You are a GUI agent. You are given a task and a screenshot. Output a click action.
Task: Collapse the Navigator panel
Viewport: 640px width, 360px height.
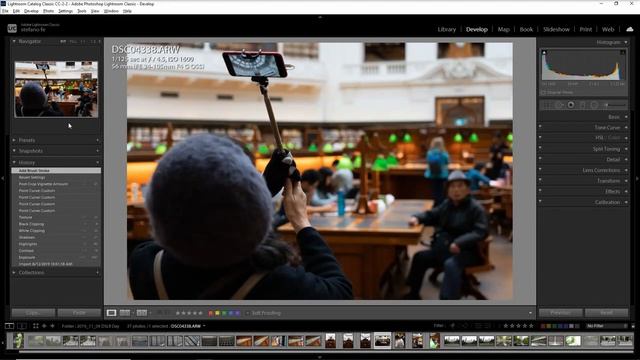pyautogui.click(x=14, y=41)
